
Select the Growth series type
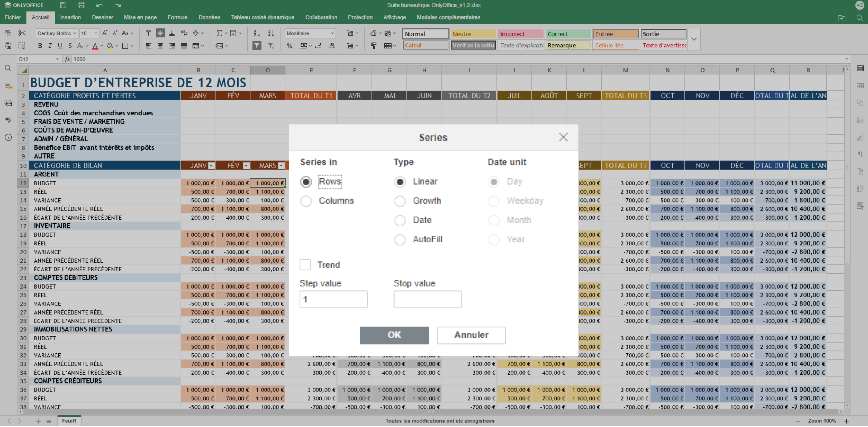[x=400, y=201]
